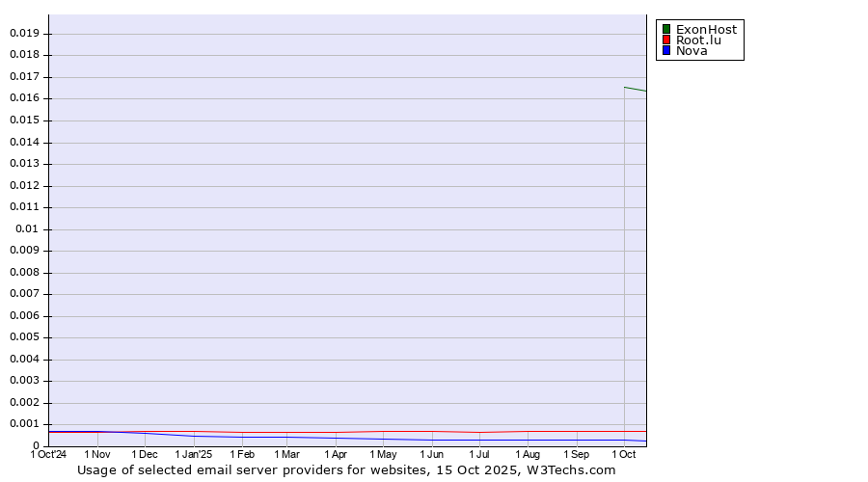Click the 1 Jul x-axis label

tap(479, 454)
